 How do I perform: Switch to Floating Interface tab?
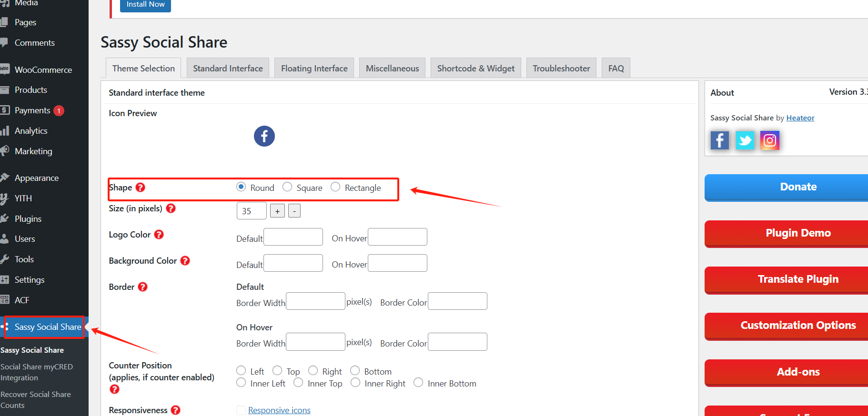[x=314, y=68]
